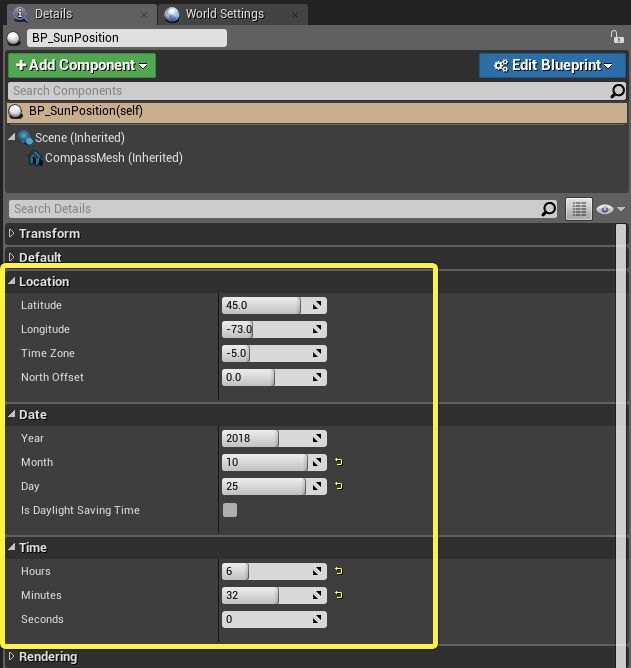Click Longitude field expand arrow icon
The height and width of the screenshot is (668, 631).
click(x=317, y=329)
